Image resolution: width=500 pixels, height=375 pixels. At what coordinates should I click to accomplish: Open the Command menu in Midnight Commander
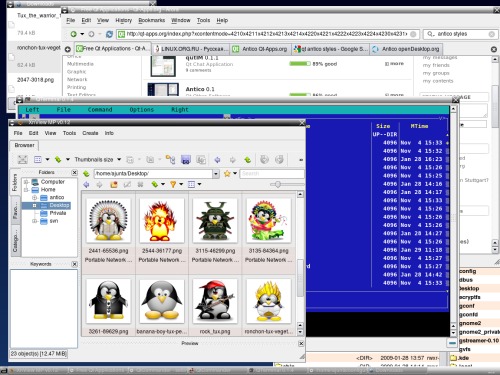[100, 110]
